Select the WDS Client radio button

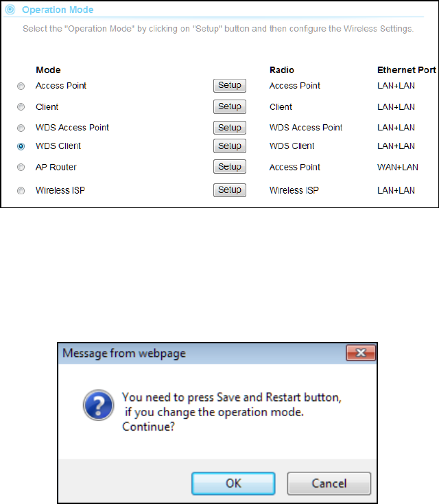(x=21, y=146)
